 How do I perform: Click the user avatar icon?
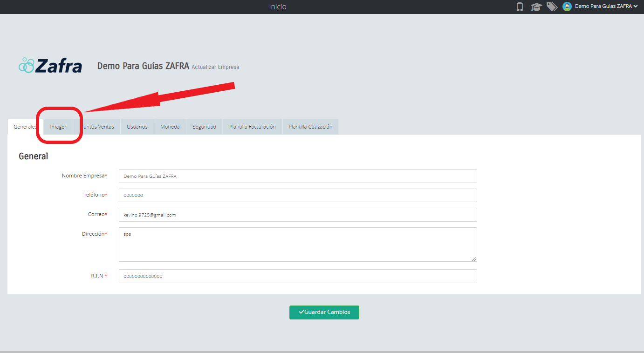pyautogui.click(x=567, y=7)
